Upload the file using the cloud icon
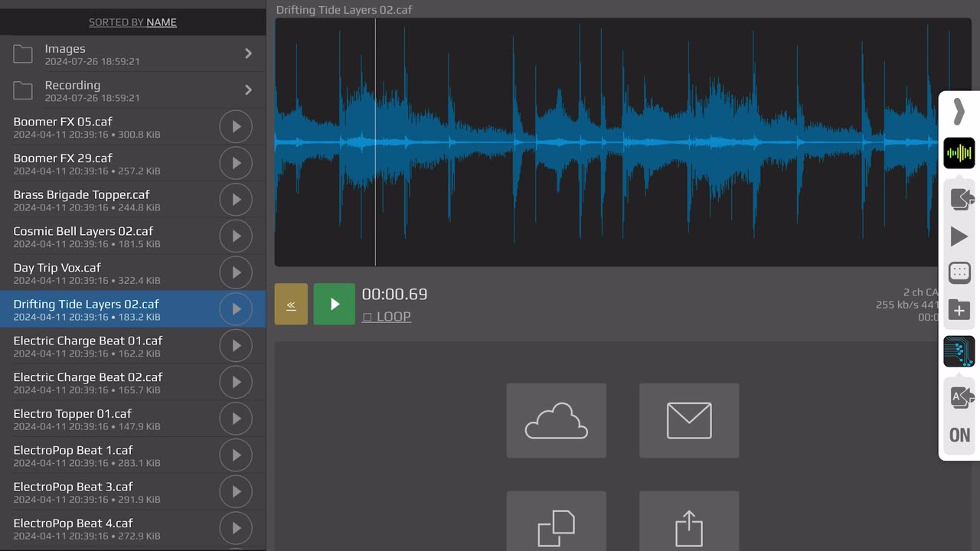Image resolution: width=980 pixels, height=551 pixels. point(557,421)
